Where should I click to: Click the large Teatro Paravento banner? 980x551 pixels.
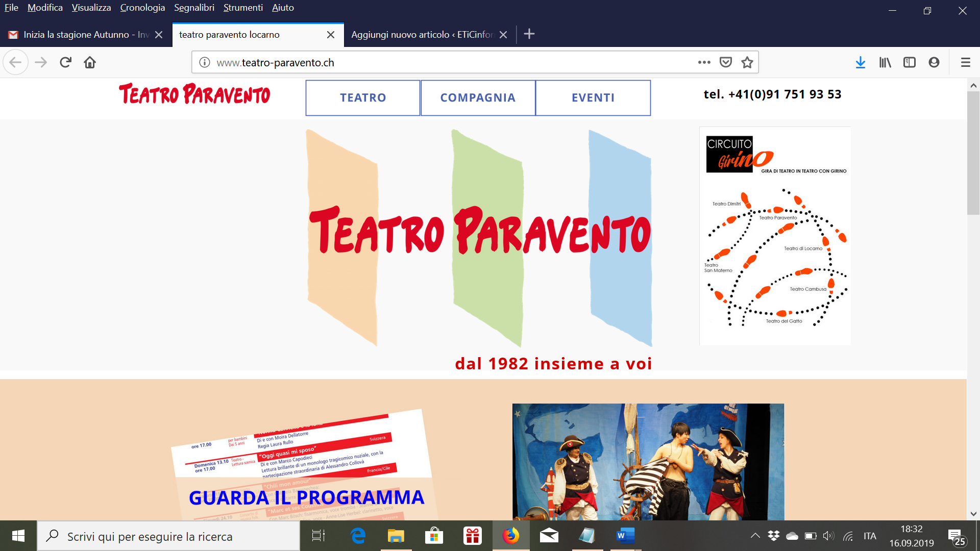pos(480,238)
